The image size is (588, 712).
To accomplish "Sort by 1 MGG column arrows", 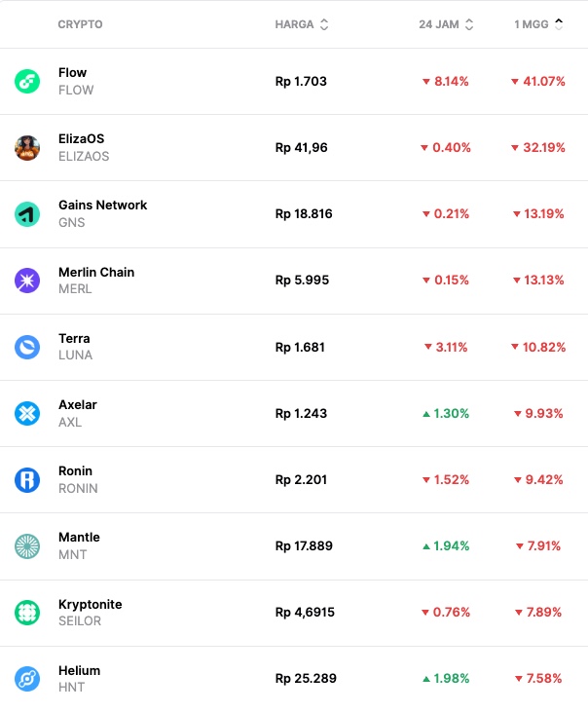I will [x=559, y=24].
